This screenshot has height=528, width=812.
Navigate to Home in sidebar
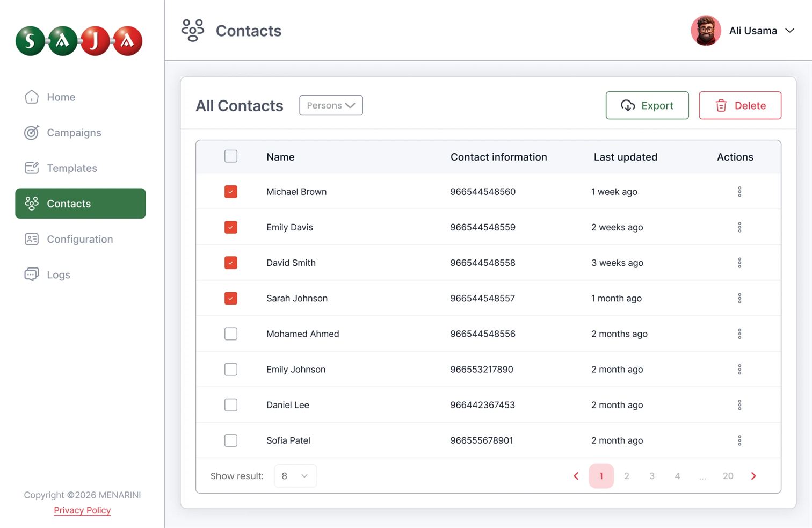point(81,97)
